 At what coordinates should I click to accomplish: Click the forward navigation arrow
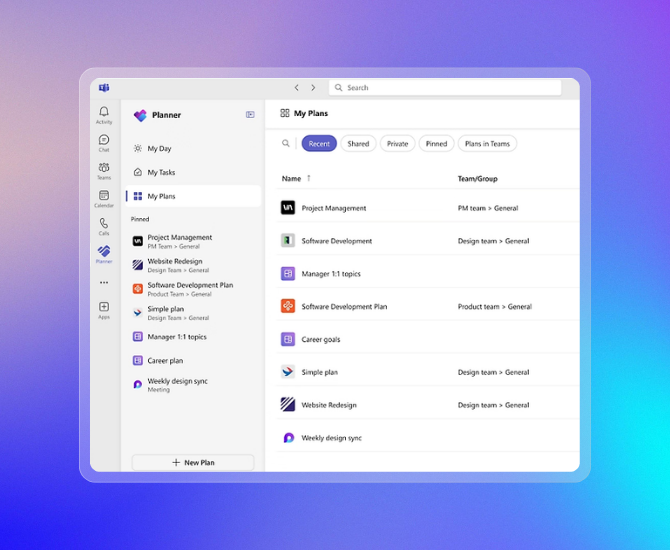click(313, 88)
